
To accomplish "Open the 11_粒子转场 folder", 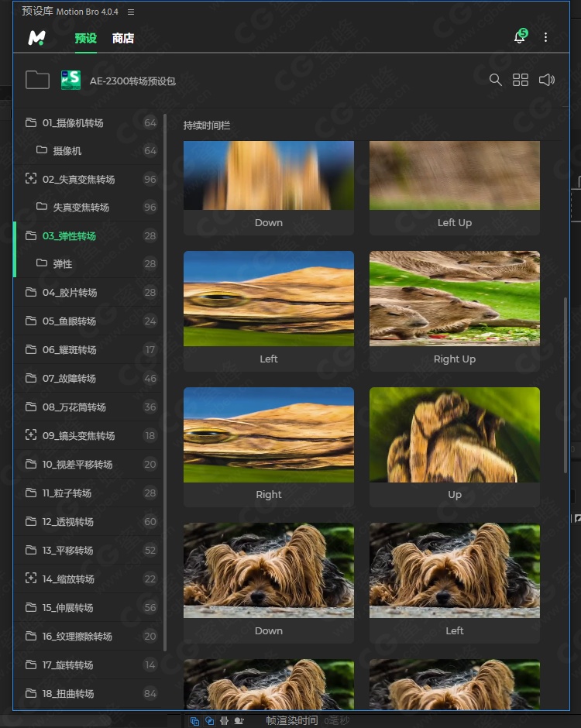I will (x=88, y=493).
